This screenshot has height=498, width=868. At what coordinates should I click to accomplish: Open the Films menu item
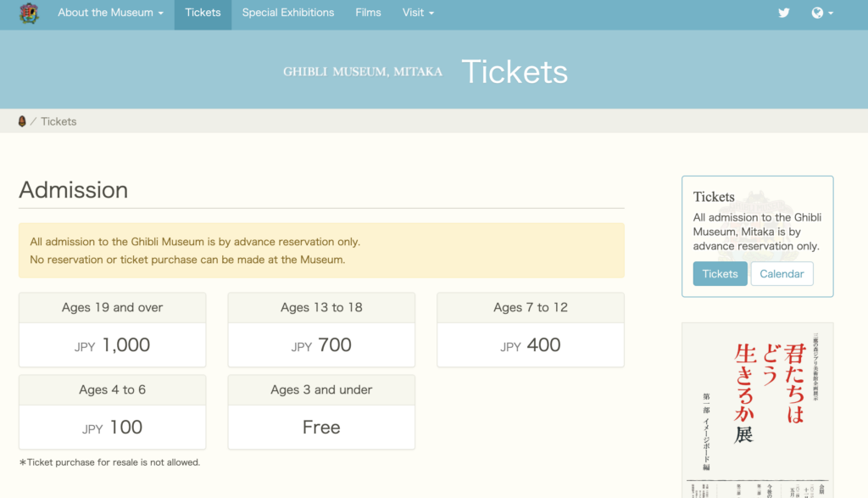pyautogui.click(x=368, y=13)
